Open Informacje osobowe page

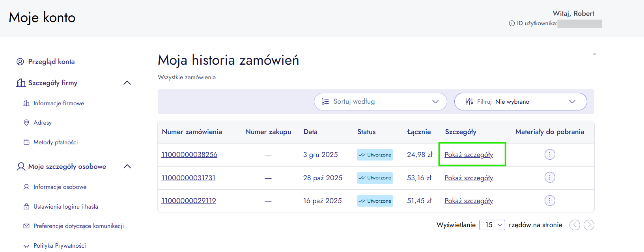(x=60, y=187)
